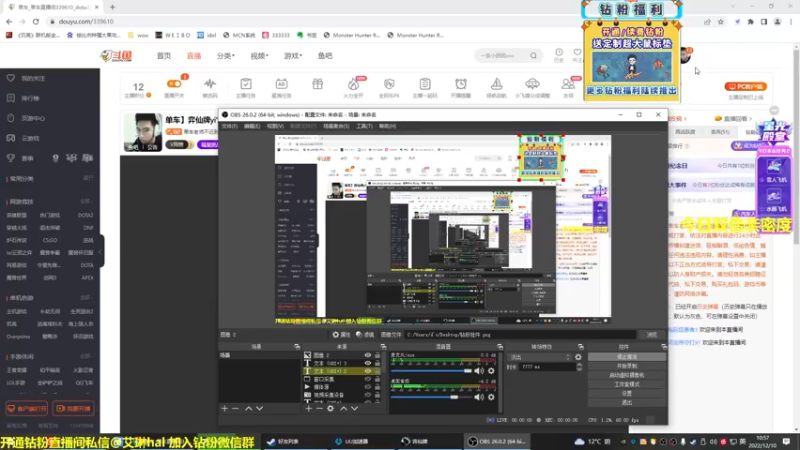This screenshot has width=800, height=450.
Task: Reload the page with browser refresh icon
Action: (x=36, y=21)
